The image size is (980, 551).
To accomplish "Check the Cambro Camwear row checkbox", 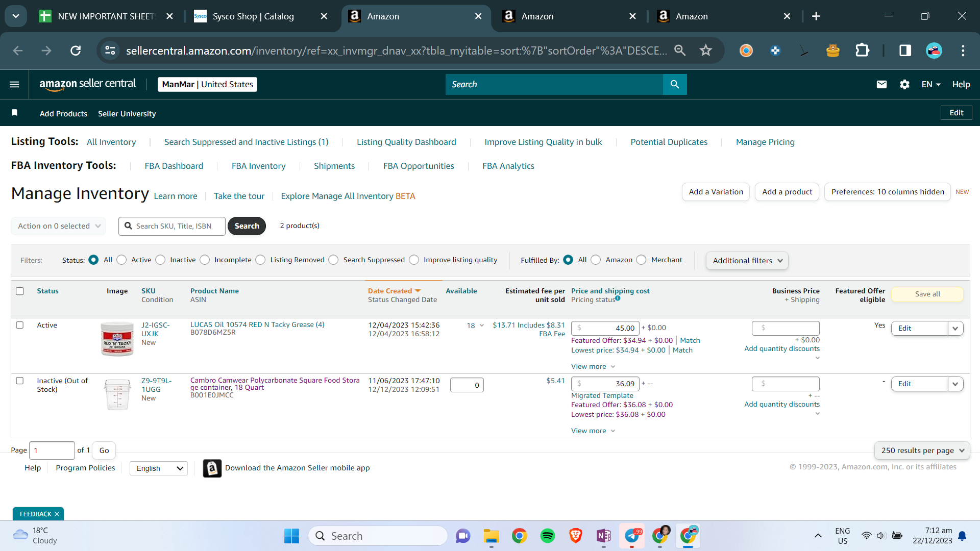I will coord(20,381).
